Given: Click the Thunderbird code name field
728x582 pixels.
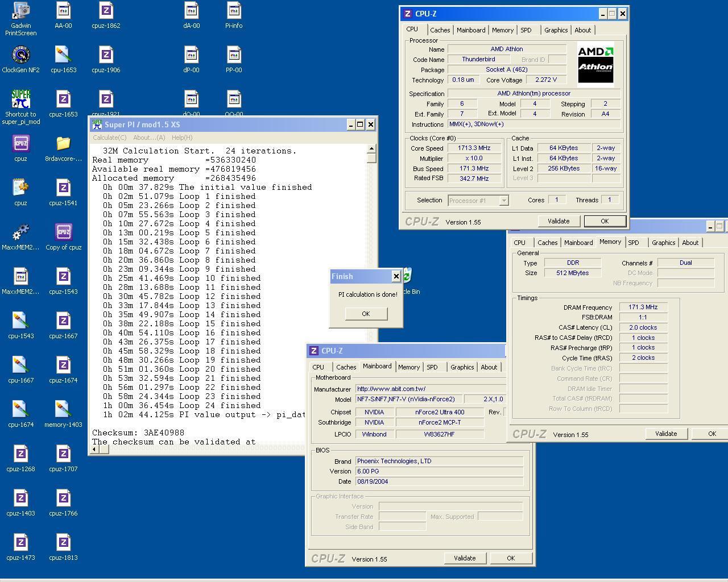Looking at the screenshot, I should click(x=478, y=59).
